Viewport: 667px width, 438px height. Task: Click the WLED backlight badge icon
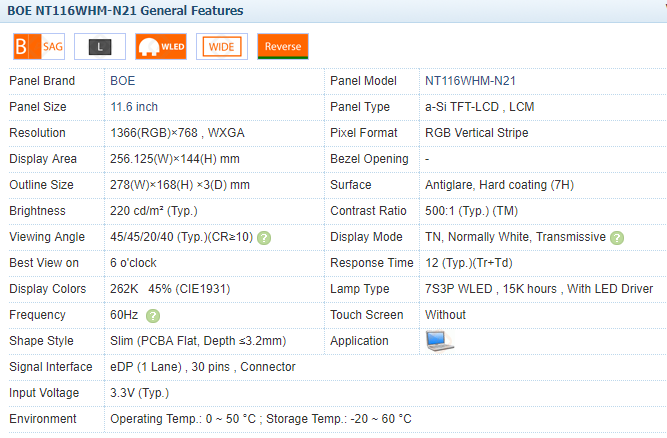point(161,46)
